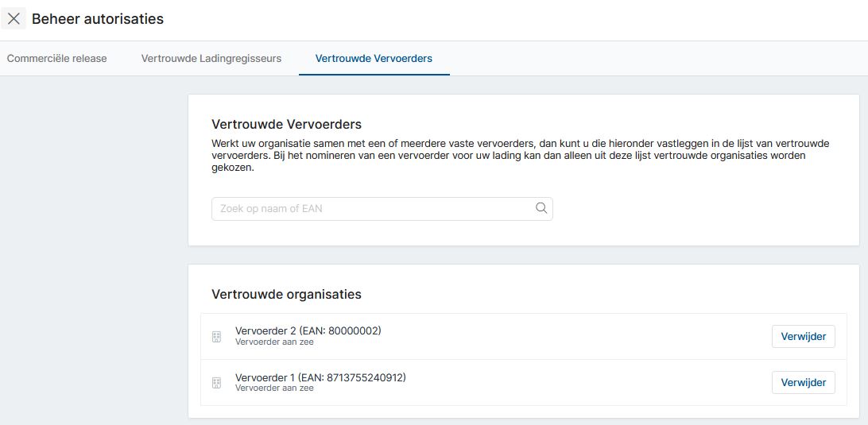868x425 pixels.
Task: Click the description paragraph about vaste vervoerders
Action: point(521,156)
